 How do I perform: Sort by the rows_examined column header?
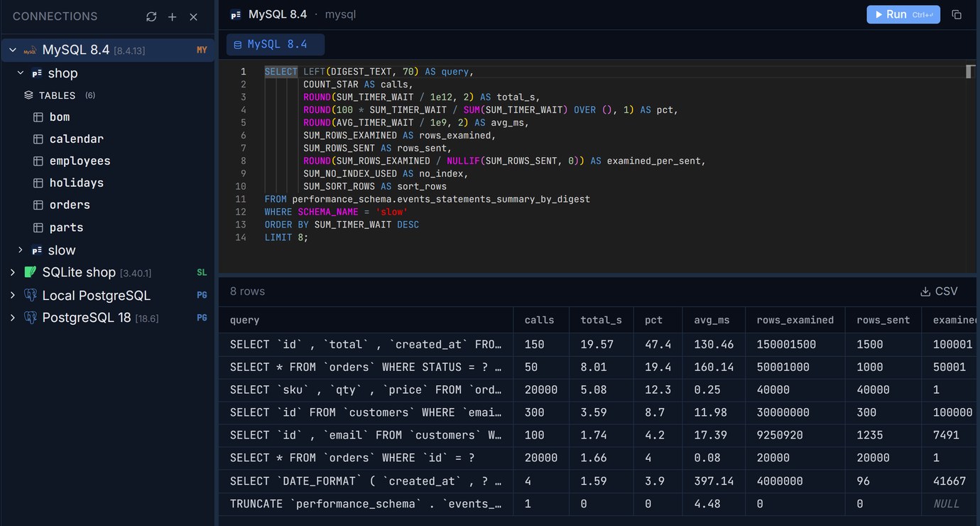click(x=795, y=320)
